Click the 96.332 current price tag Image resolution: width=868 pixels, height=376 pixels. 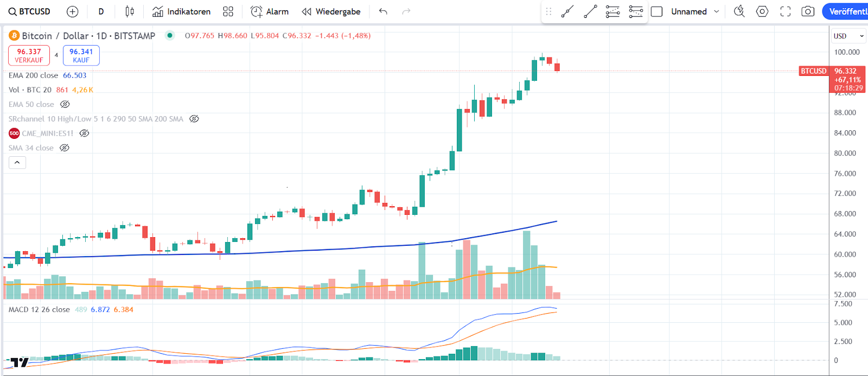click(x=847, y=79)
